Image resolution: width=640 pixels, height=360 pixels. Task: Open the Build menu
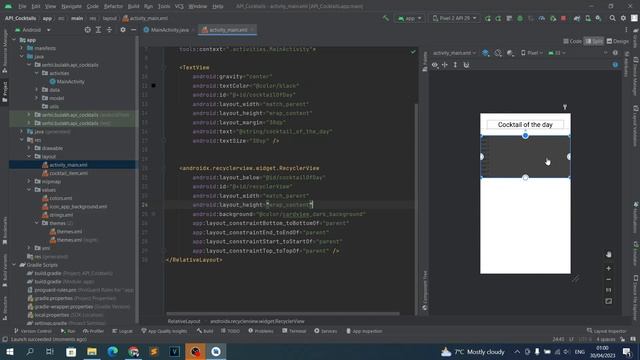[x=133, y=6]
